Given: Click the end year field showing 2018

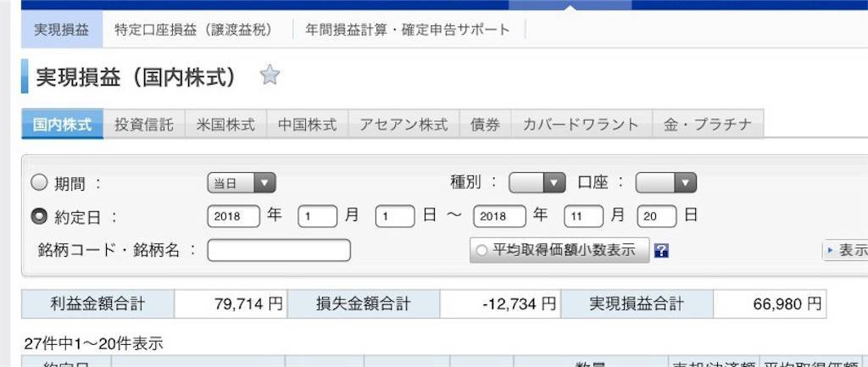Looking at the screenshot, I should (x=499, y=216).
